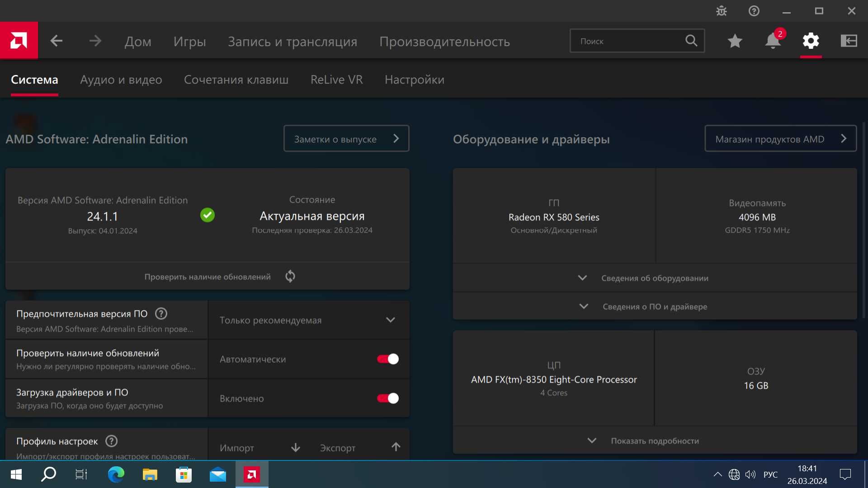Open Windows Start menu

(x=16, y=474)
